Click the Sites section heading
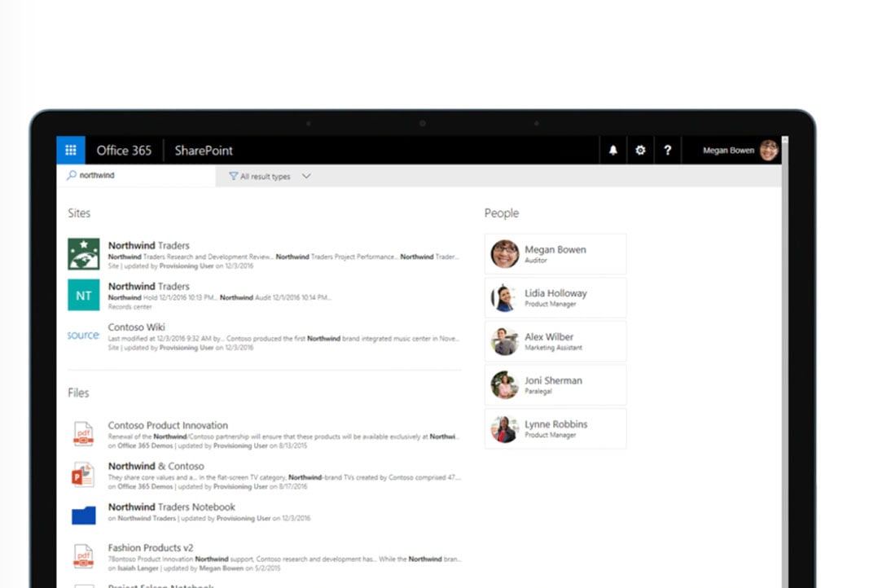Image resolution: width=878 pixels, height=588 pixels. [79, 213]
